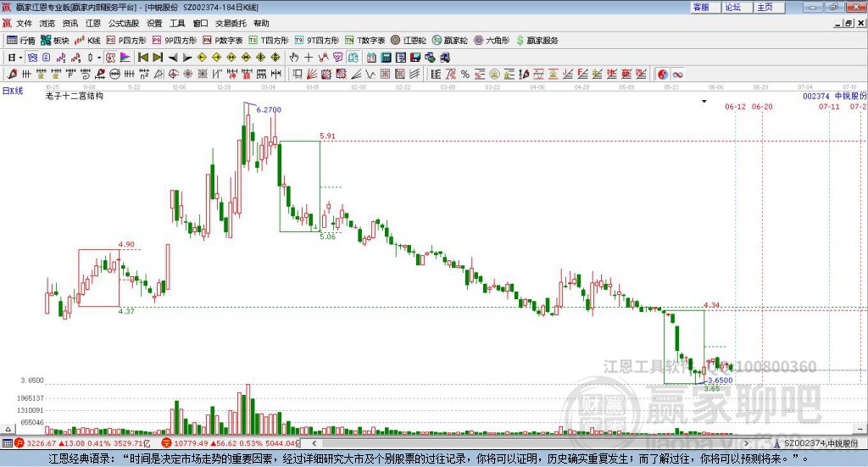868x467 pixels.
Task: Open the 资讯 menu
Action: (x=70, y=23)
